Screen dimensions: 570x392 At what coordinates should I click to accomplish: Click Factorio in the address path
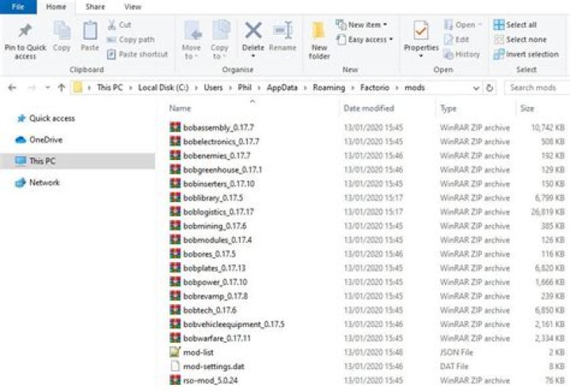click(374, 88)
